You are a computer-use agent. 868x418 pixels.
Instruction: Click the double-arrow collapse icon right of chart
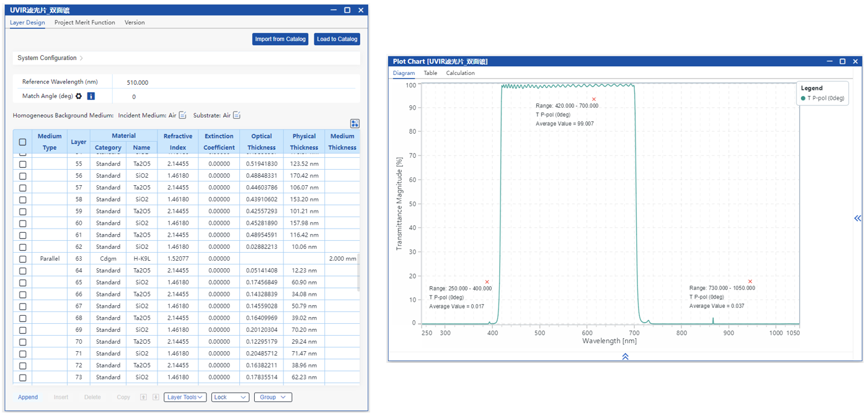click(x=857, y=218)
